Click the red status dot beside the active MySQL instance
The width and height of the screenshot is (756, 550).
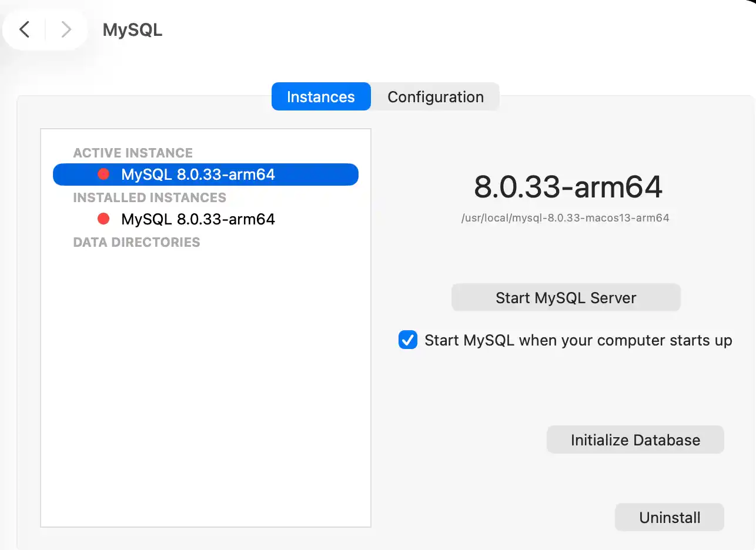coord(104,174)
